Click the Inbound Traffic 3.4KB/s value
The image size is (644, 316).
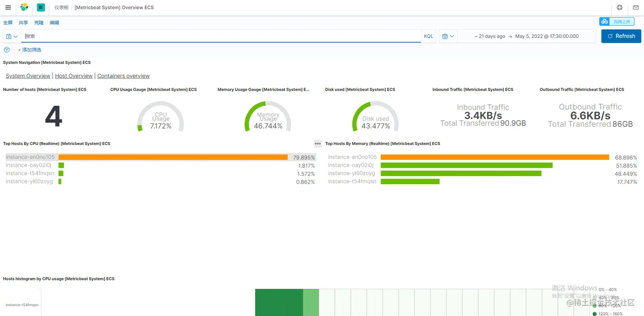483,115
